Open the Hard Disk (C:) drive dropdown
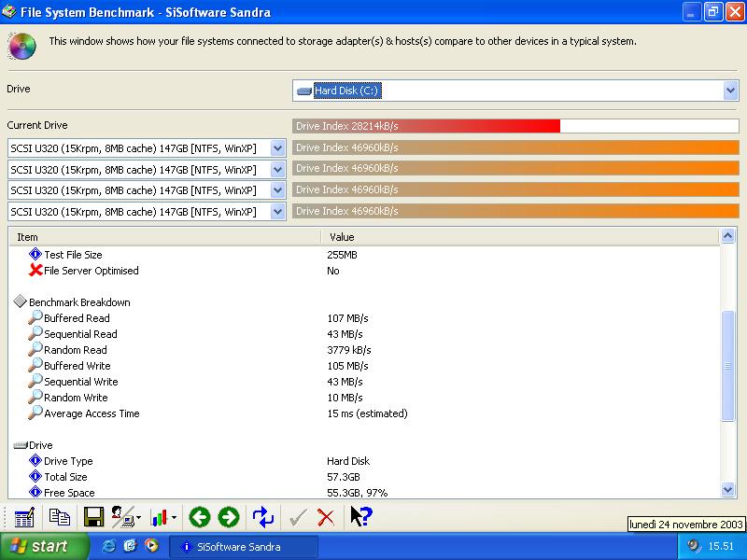This screenshot has height=560, width=747. [x=730, y=91]
